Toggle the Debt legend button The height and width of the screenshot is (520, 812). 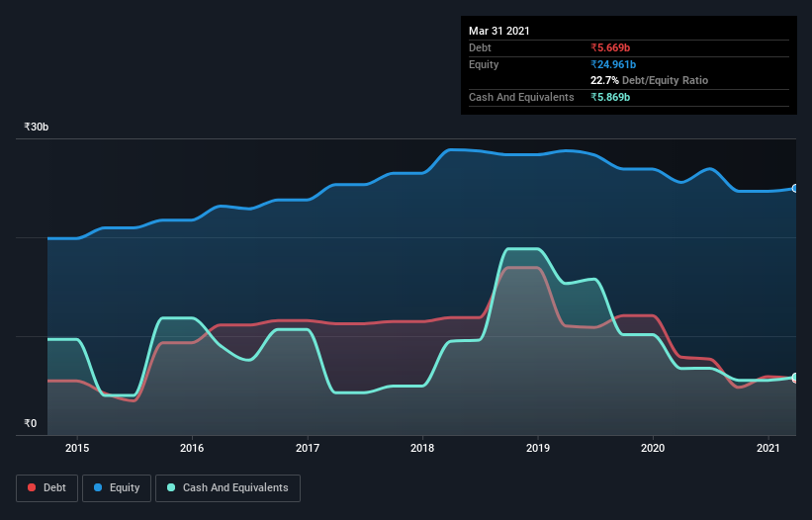tap(47, 488)
